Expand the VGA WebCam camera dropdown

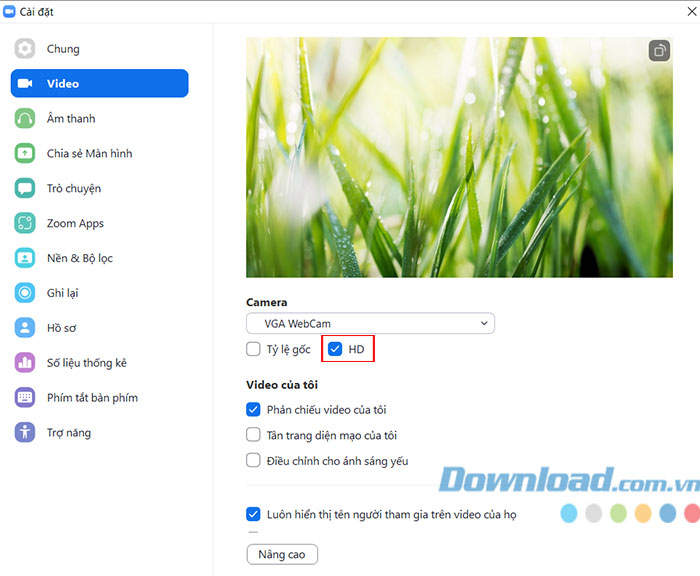pos(370,324)
